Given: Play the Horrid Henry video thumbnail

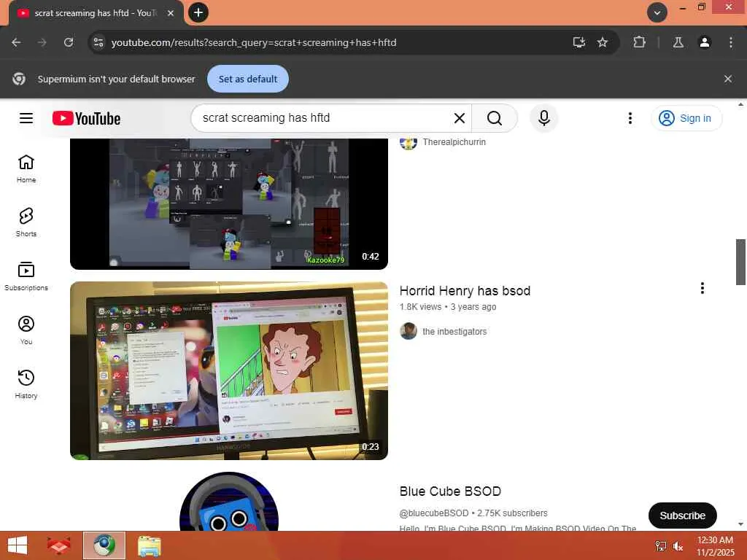Looking at the screenshot, I should click(x=228, y=370).
